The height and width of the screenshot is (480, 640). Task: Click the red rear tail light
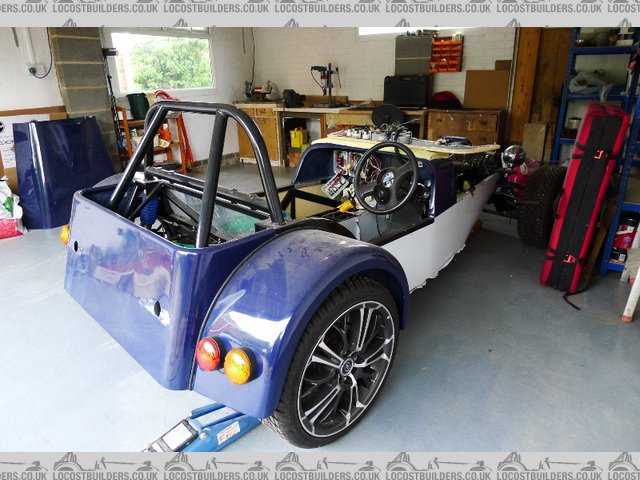208,354
